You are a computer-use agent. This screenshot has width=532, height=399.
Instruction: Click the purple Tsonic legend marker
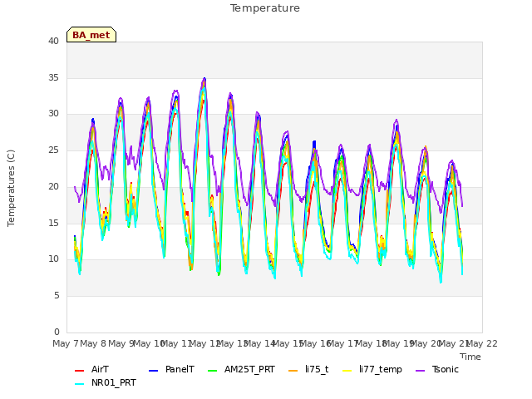(x=420, y=371)
